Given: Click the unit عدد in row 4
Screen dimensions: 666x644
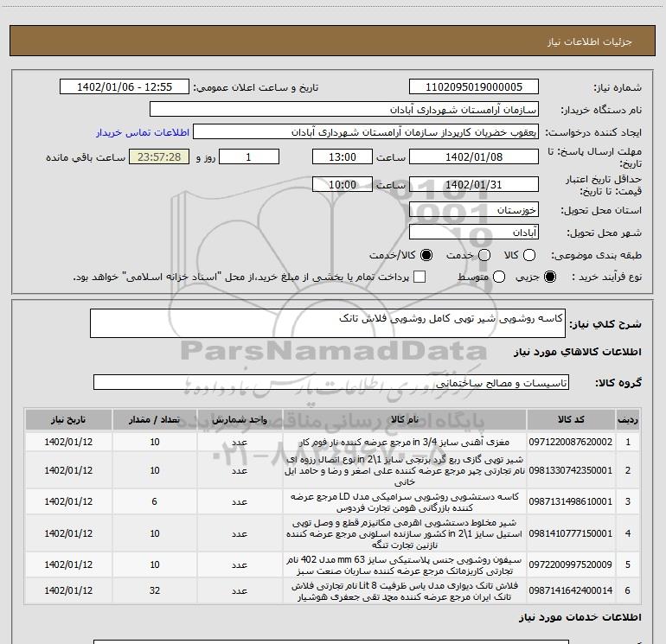Looking at the screenshot, I should click(240, 533).
